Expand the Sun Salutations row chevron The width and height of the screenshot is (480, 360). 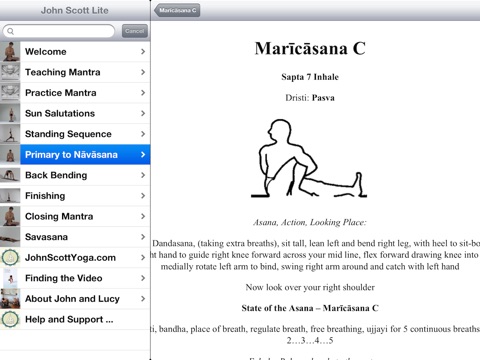click(143, 113)
